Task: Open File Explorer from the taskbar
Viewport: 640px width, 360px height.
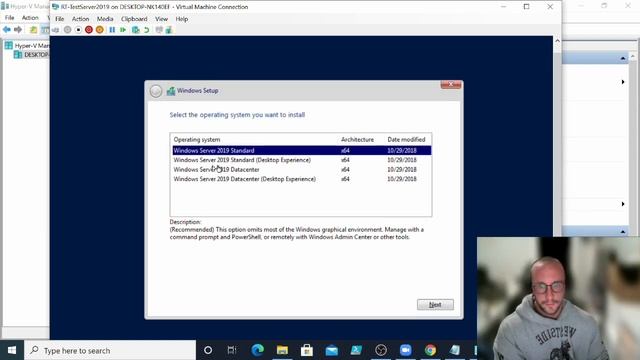Action: point(282,350)
